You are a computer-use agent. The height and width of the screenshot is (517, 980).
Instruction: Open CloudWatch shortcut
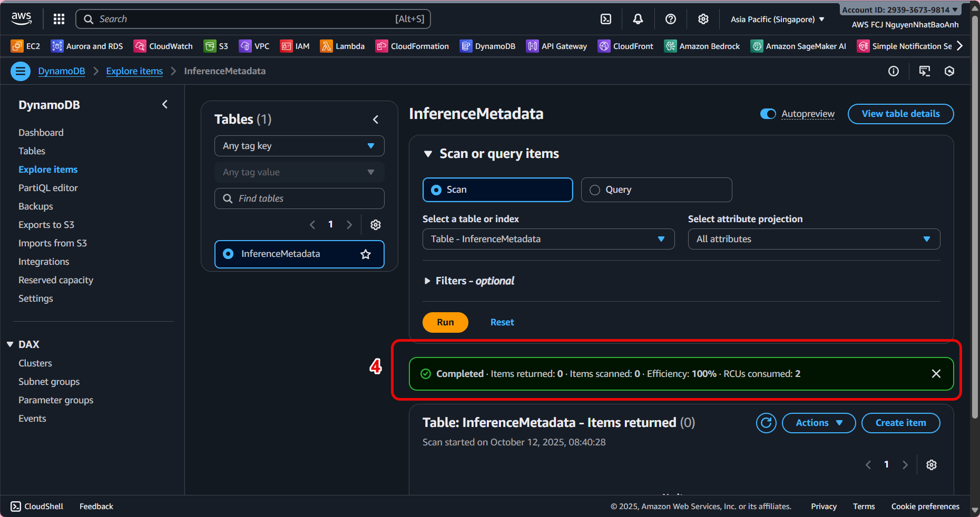click(163, 46)
